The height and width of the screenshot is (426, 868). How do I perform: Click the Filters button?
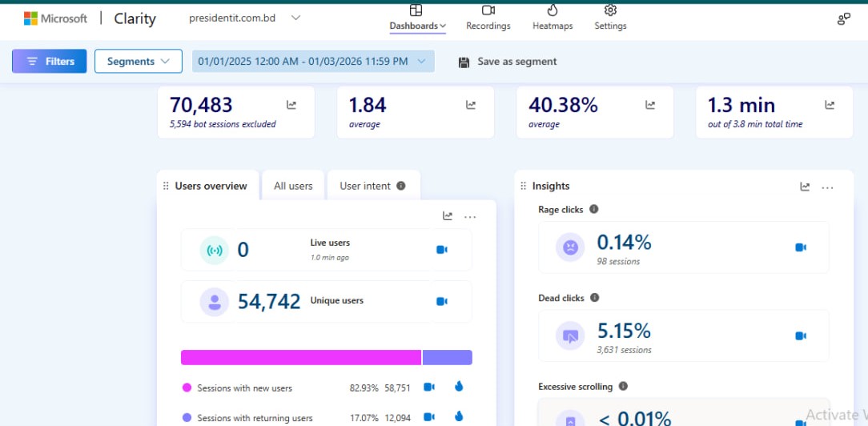tap(50, 62)
